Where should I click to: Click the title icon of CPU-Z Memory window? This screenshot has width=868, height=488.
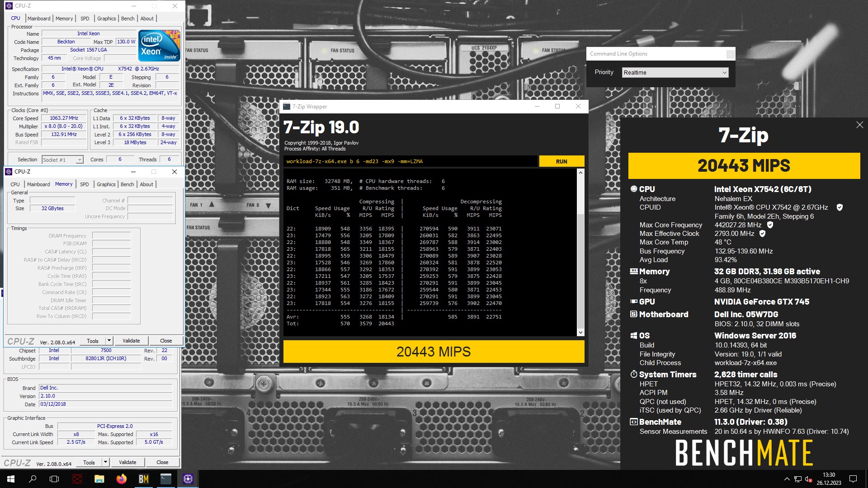coord(9,172)
